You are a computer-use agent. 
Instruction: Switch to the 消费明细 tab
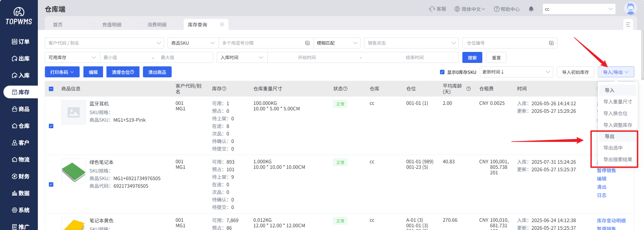[x=157, y=24]
